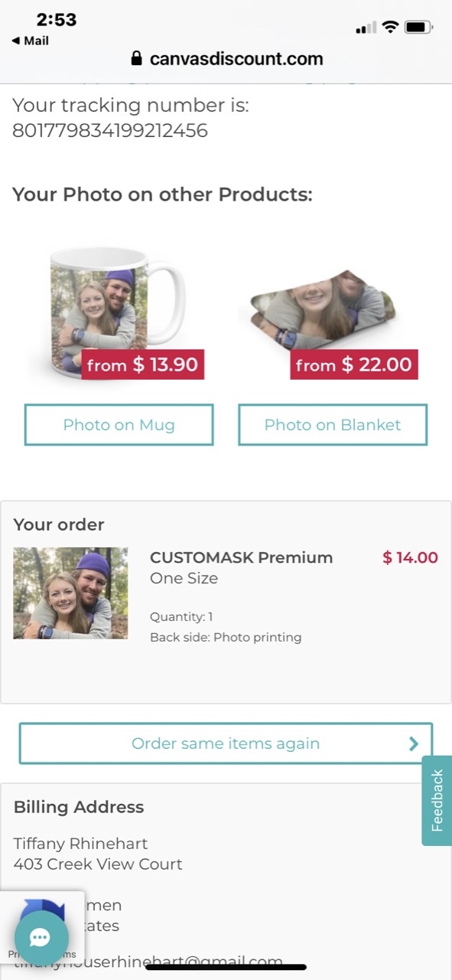
Task: Tap the cellular signal icon
Action: coord(363,25)
